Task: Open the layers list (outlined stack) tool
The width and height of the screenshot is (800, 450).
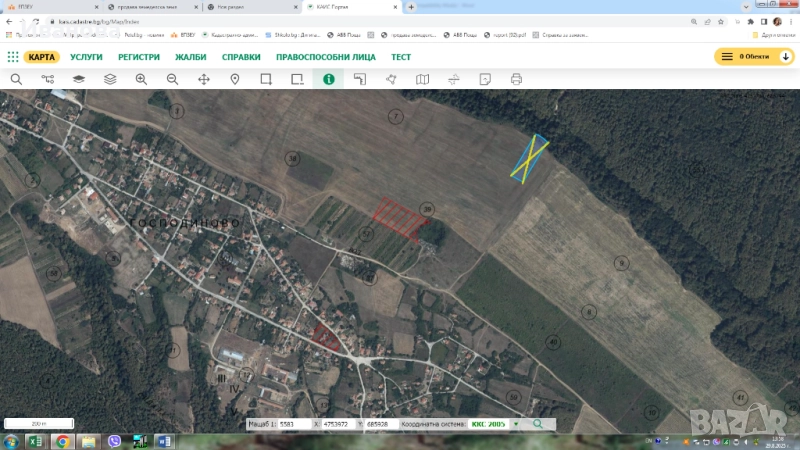Action: click(x=110, y=79)
